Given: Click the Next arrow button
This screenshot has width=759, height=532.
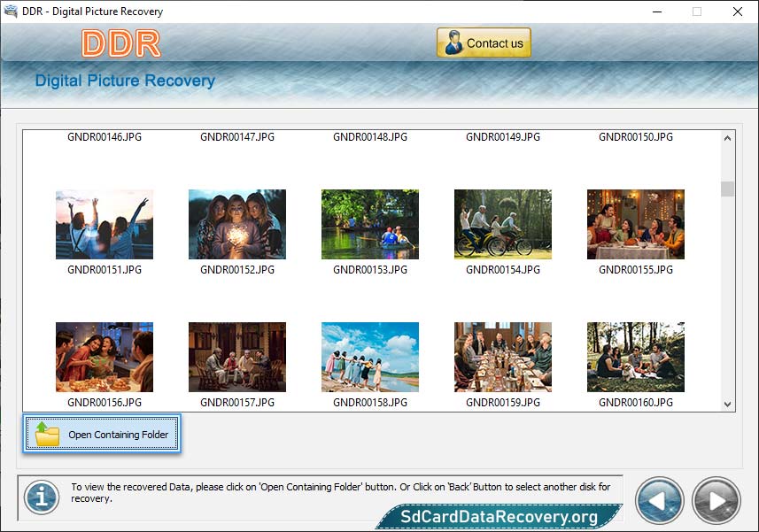Looking at the screenshot, I should click(x=716, y=500).
